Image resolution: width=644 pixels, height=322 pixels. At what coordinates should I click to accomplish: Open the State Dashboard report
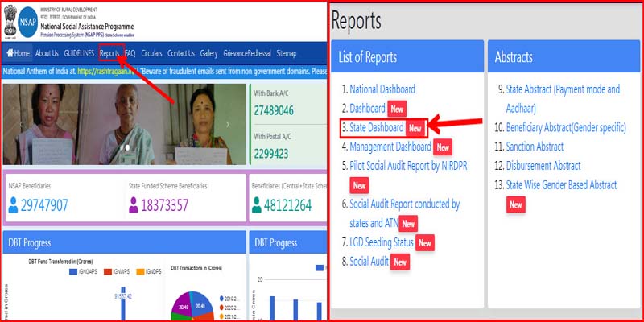coord(377,128)
